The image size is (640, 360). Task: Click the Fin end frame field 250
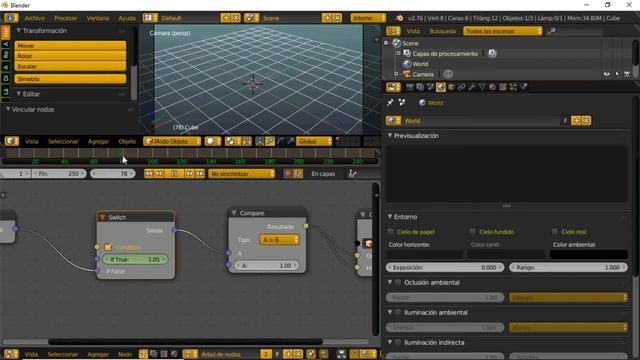pyautogui.click(x=58, y=173)
